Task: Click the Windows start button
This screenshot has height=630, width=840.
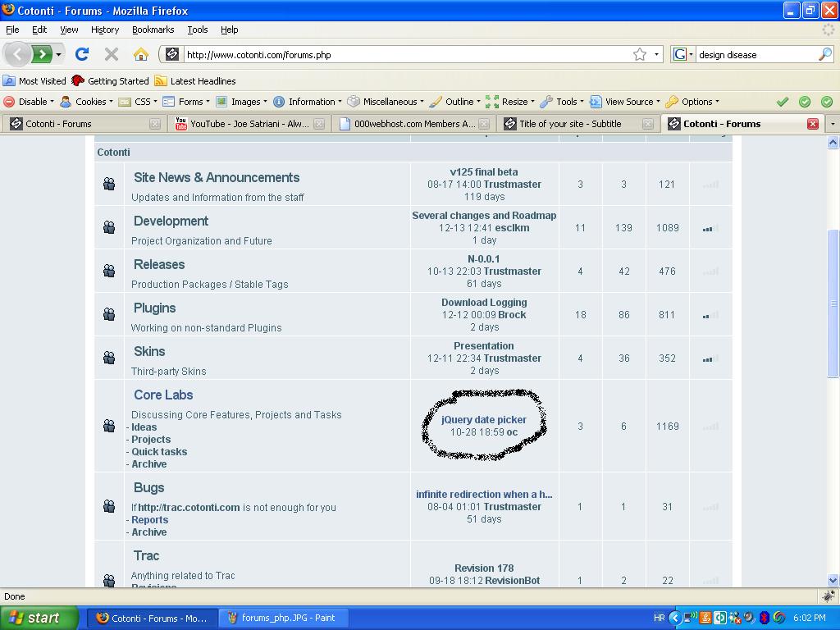Action: (39, 618)
